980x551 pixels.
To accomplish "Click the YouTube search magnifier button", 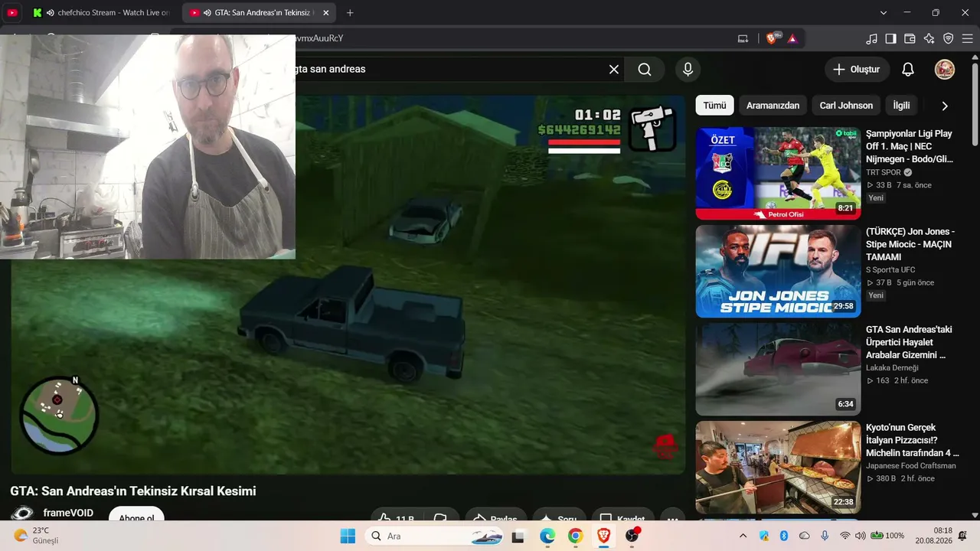I will [x=645, y=70].
